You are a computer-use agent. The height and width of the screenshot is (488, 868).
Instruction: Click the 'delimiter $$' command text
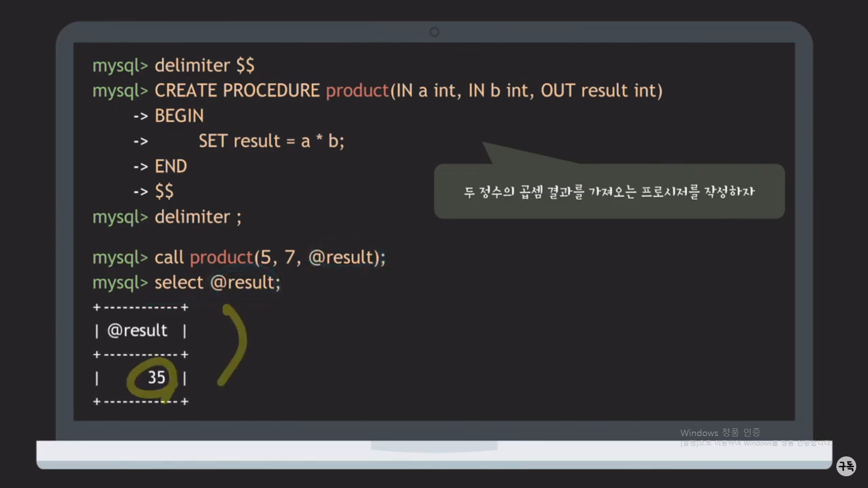coord(204,66)
